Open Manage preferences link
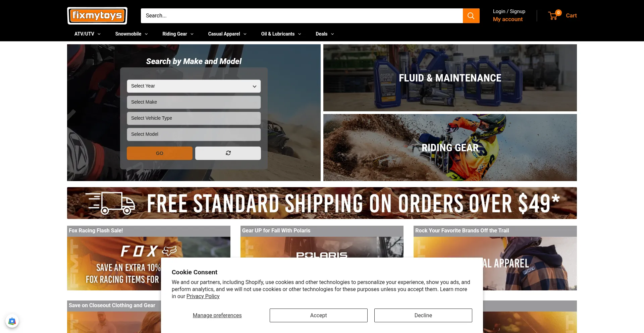The width and height of the screenshot is (644, 333). click(217, 316)
